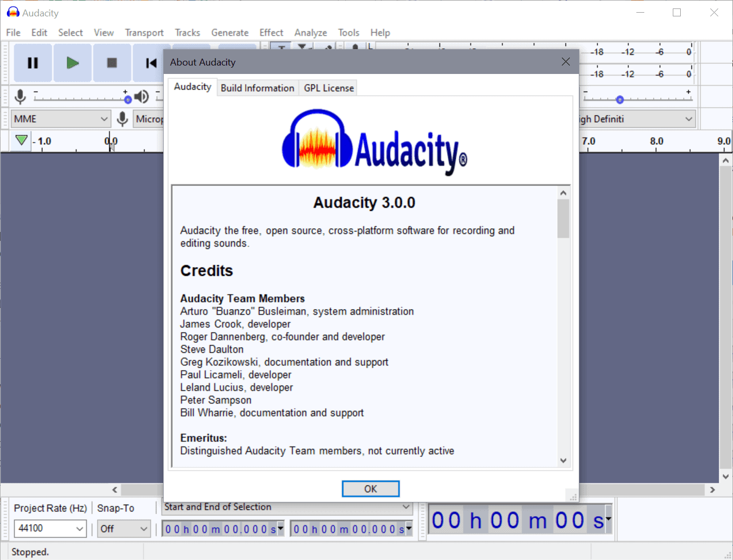This screenshot has width=733, height=560.
Task: Click the 'Credits' heading
Action: (206, 270)
